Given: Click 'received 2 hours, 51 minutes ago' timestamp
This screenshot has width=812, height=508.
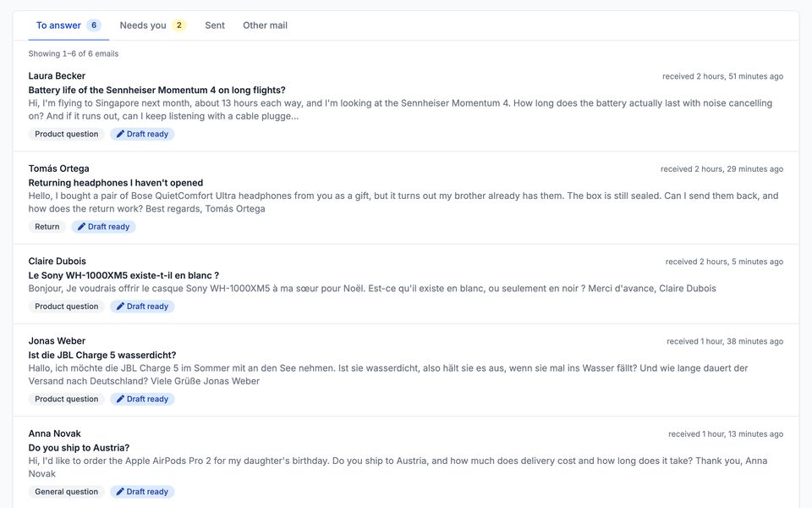Looking at the screenshot, I should pos(722,77).
